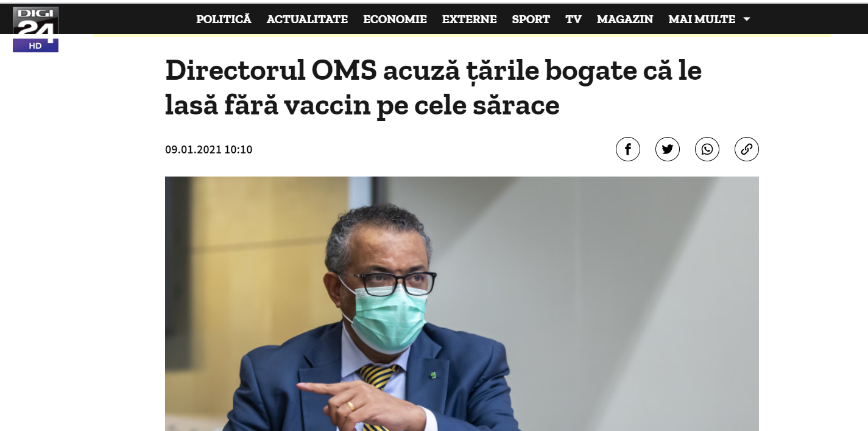Visit the MAGAZIN section
868x431 pixels.
(625, 19)
